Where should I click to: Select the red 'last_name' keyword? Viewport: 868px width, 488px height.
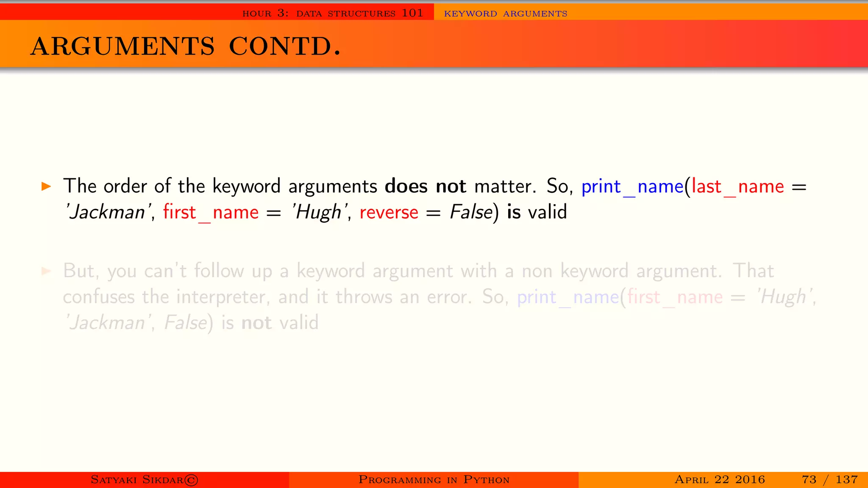pos(738,187)
